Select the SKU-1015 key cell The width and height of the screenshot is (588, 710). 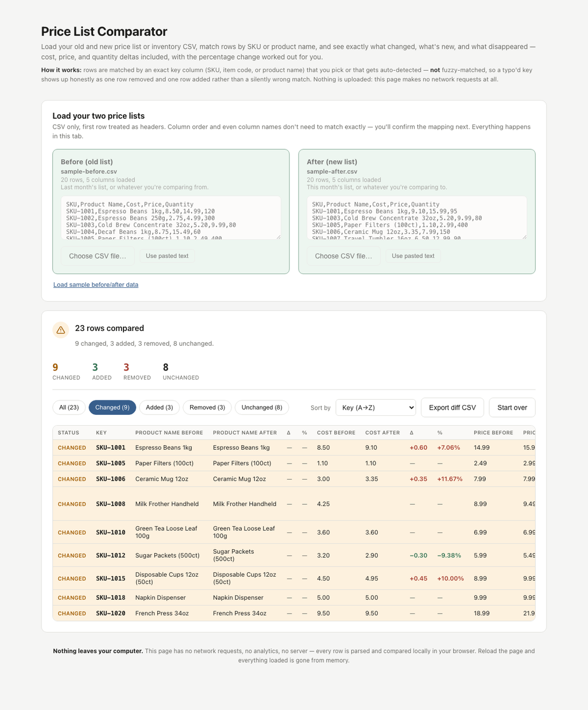coord(110,578)
